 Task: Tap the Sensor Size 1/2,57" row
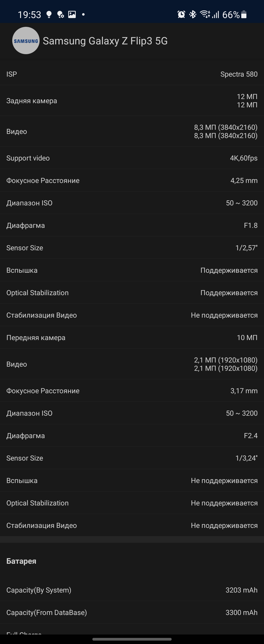tap(132, 248)
